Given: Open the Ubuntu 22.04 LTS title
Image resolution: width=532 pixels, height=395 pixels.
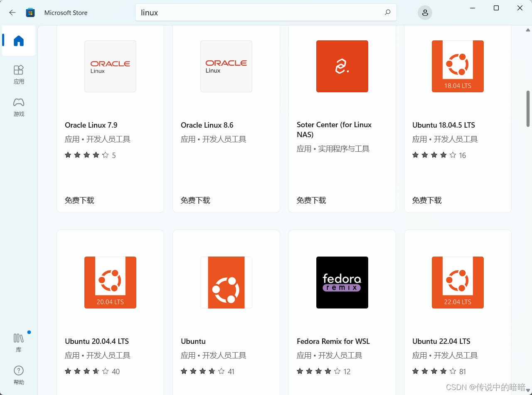Looking at the screenshot, I should [441, 341].
